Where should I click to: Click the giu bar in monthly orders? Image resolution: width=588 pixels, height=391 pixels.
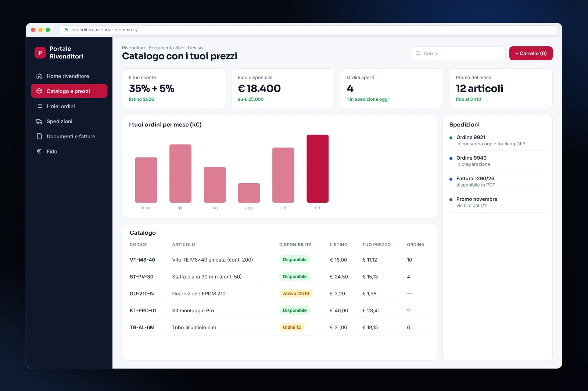pyautogui.click(x=180, y=173)
